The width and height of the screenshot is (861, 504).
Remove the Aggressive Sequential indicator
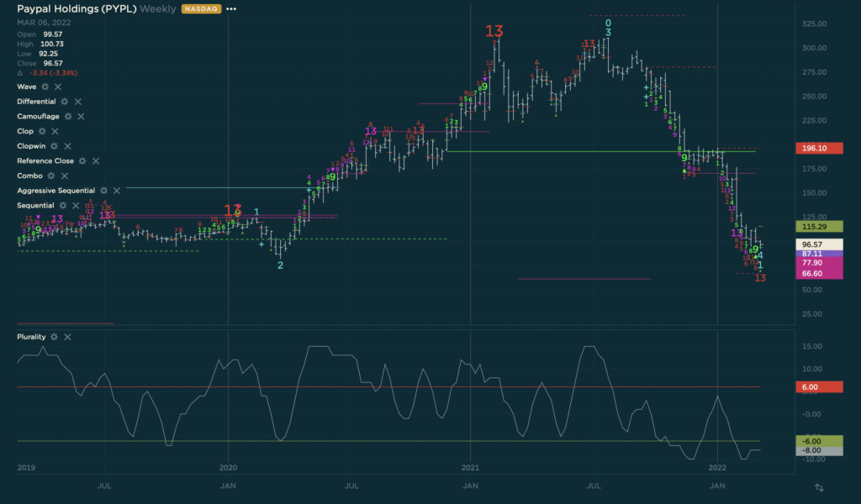(116, 191)
